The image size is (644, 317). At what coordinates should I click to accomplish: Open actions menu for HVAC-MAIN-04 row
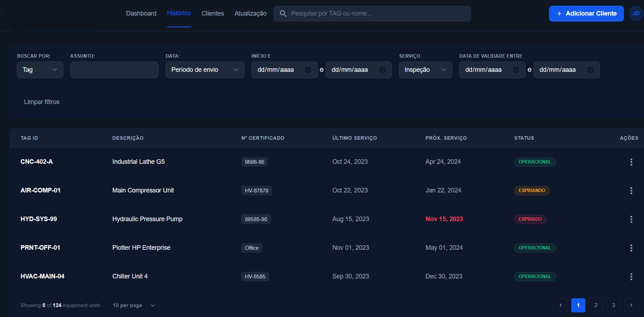(x=631, y=277)
